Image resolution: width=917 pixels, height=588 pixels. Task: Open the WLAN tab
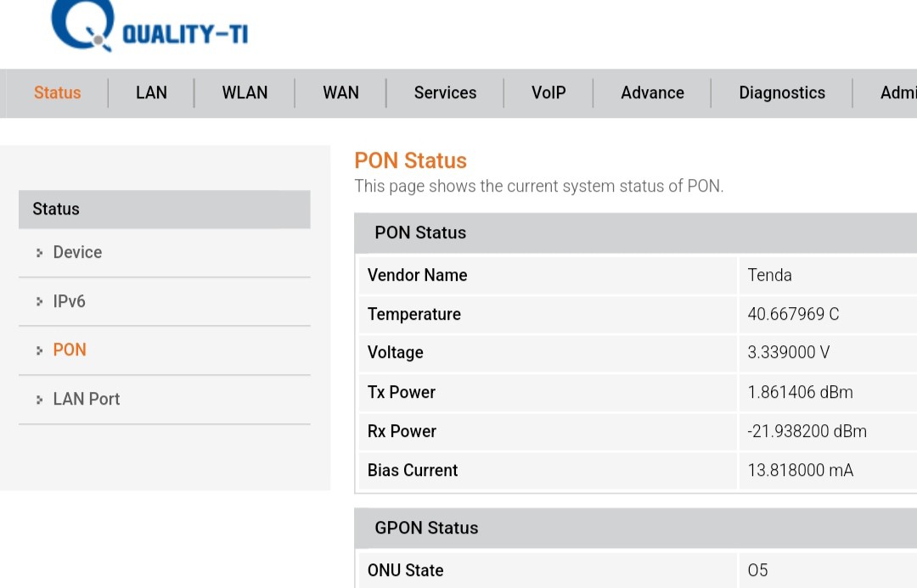[245, 93]
